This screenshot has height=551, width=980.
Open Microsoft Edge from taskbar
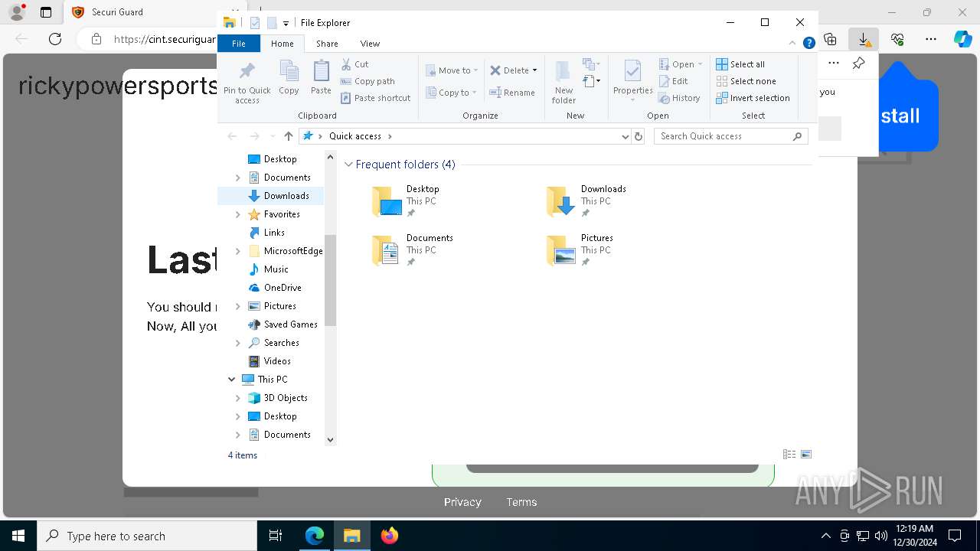tap(315, 536)
